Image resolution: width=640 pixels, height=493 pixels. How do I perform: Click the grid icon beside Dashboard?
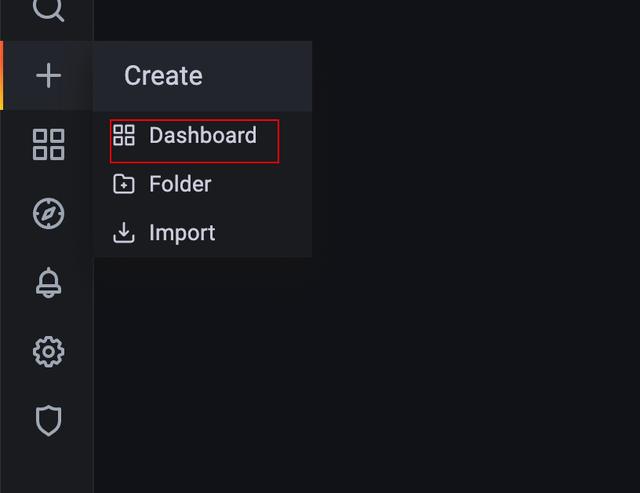[x=124, y=135]
